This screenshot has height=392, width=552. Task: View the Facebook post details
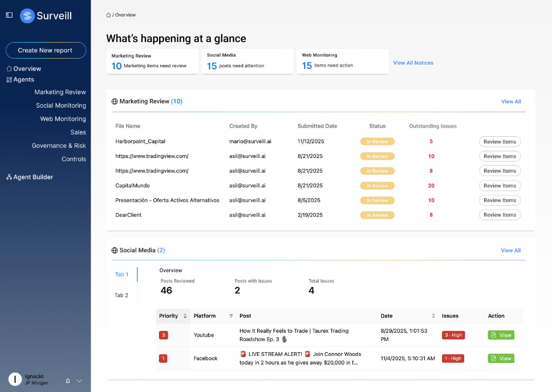pos(501,358)
